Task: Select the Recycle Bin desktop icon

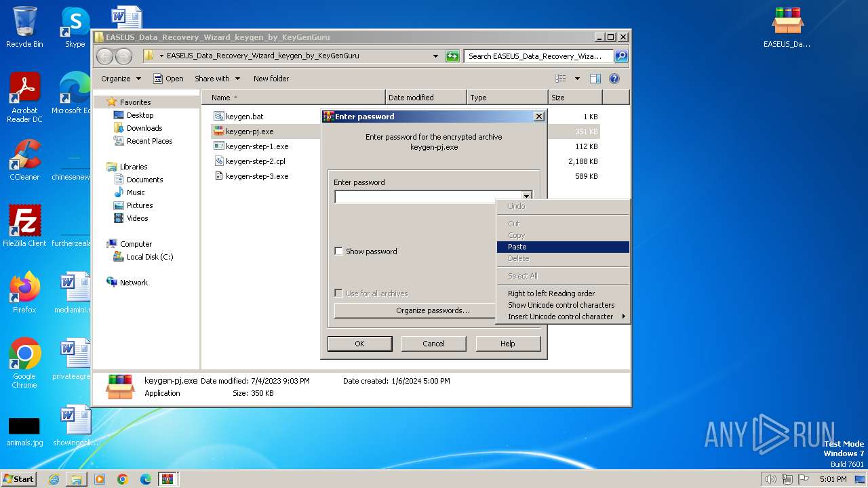Action: coord(24,27)
